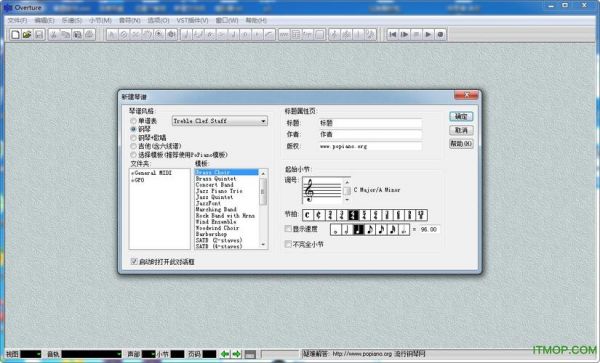The height and width of the screenshot is (363, 600).
Task: Click the Save floppy disk icon
Action: 39,35
